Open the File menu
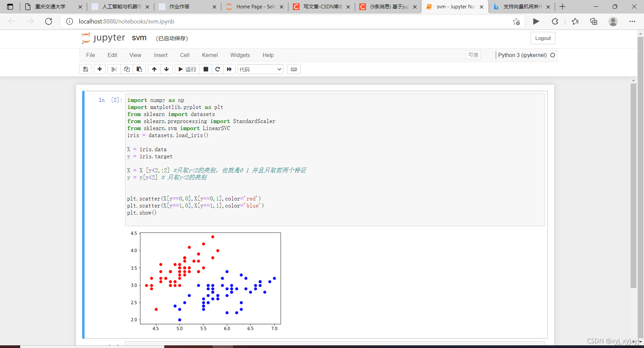644x348 pixels. point(91,55)
